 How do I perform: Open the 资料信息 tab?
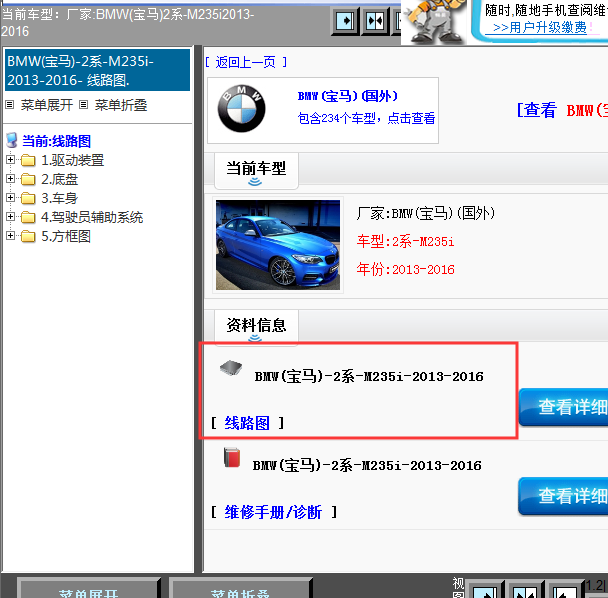[x=256, y=327]
